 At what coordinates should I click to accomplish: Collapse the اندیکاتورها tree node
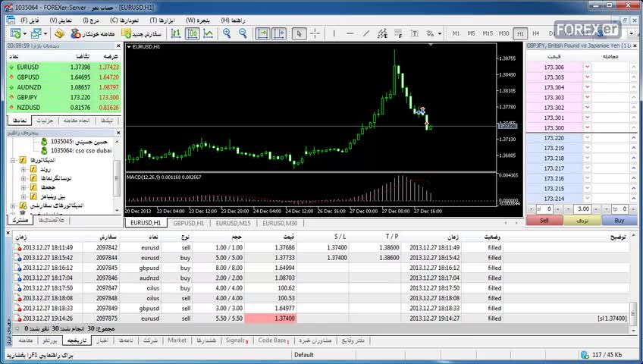[13, 160]
